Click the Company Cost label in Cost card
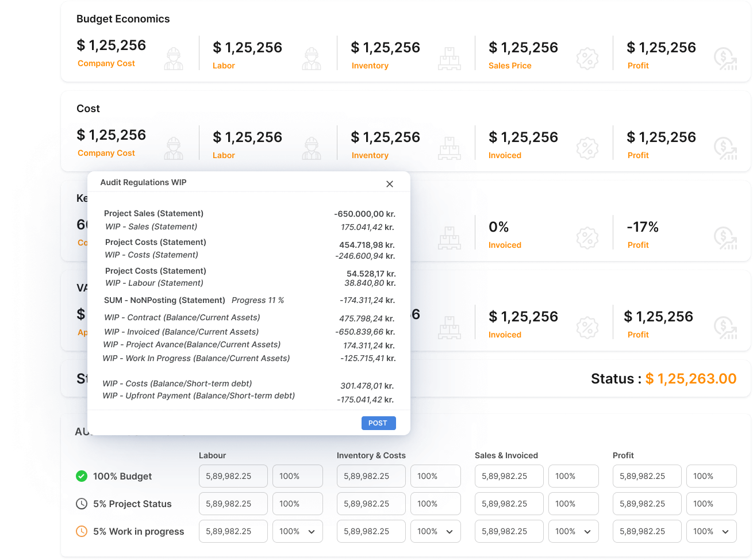753x560 pixels. point(106,153)
